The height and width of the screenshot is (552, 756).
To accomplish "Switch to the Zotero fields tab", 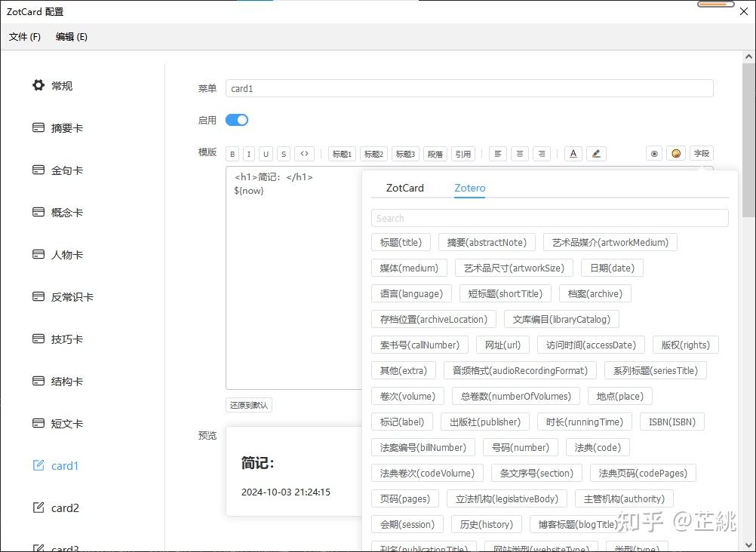I will coord(469,188).
